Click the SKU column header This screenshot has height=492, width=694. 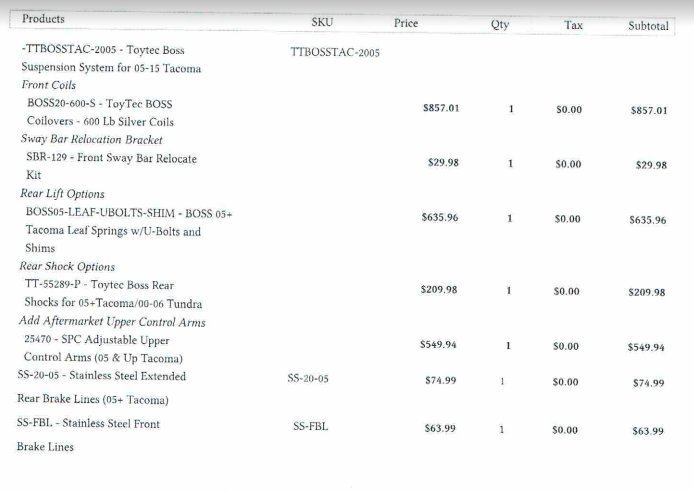(322, 22)
